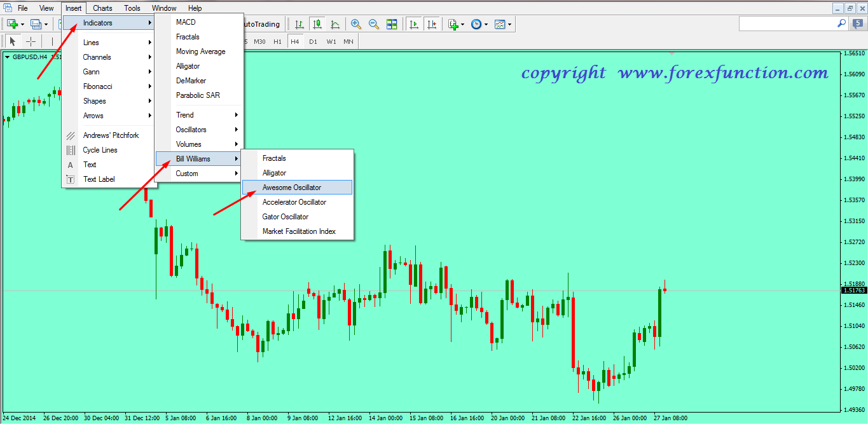Select Parabolic SAR indicator entry

click(199, 95)
